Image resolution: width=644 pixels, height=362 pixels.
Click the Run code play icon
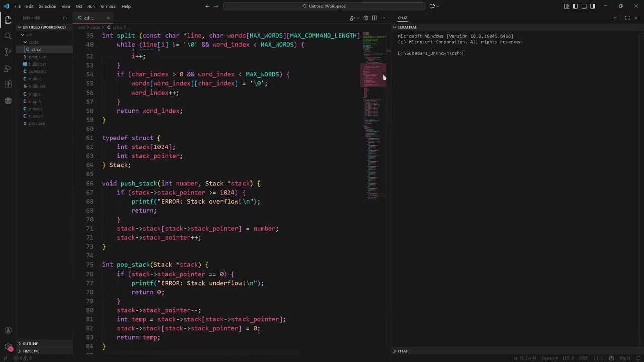352,18
